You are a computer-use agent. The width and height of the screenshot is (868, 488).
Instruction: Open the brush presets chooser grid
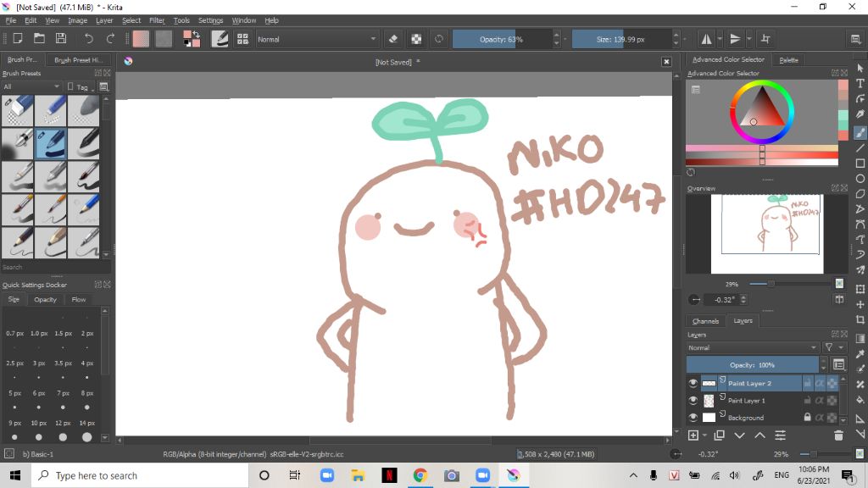242,39
